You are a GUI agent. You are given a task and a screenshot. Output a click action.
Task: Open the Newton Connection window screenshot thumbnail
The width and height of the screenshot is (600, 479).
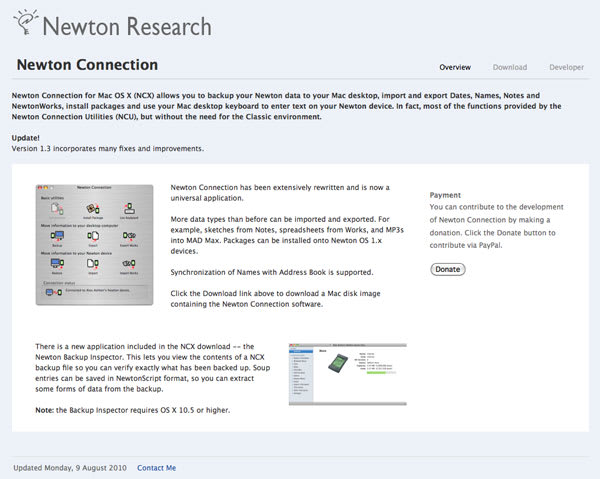[x=95, y=245]
